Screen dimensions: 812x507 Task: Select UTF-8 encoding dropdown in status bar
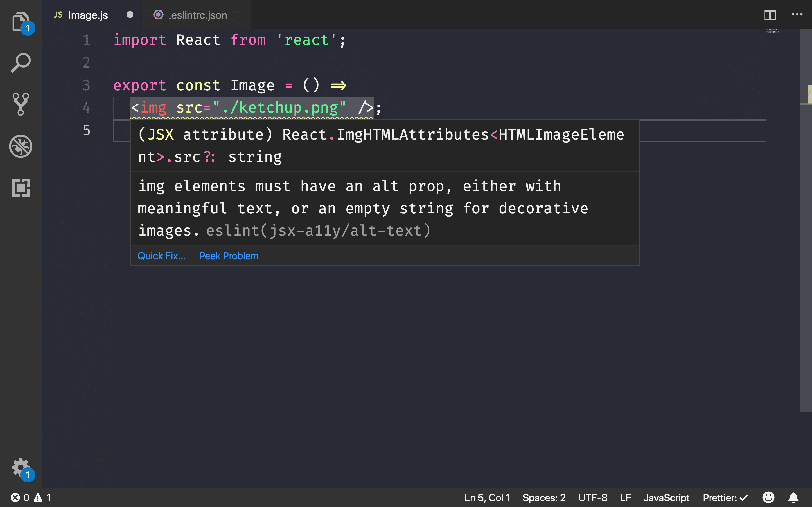(x=592, y=498)
